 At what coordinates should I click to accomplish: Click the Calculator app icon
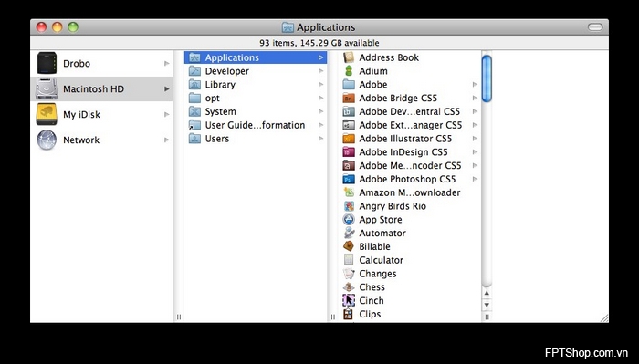point(349,260)
